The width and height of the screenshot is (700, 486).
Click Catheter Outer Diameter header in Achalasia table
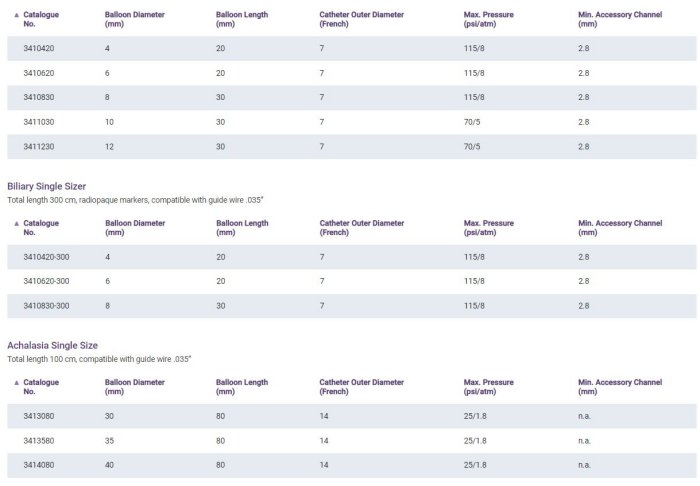click(361, 387)
